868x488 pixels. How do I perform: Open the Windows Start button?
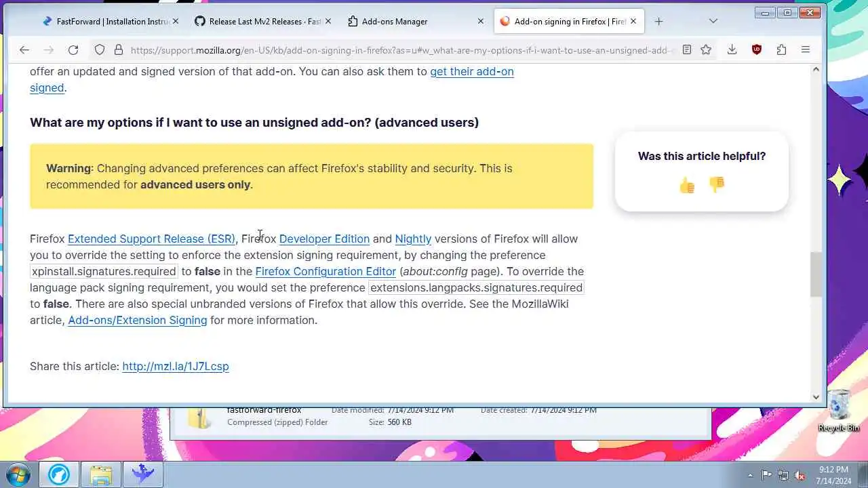[18, 473]
